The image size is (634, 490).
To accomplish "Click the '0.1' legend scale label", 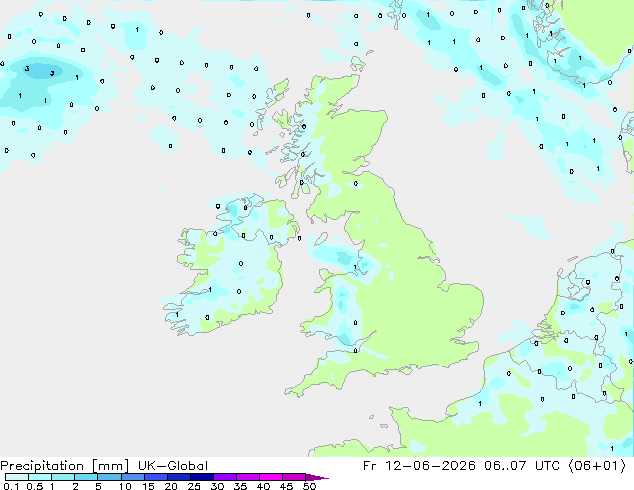I will point(11,486).
